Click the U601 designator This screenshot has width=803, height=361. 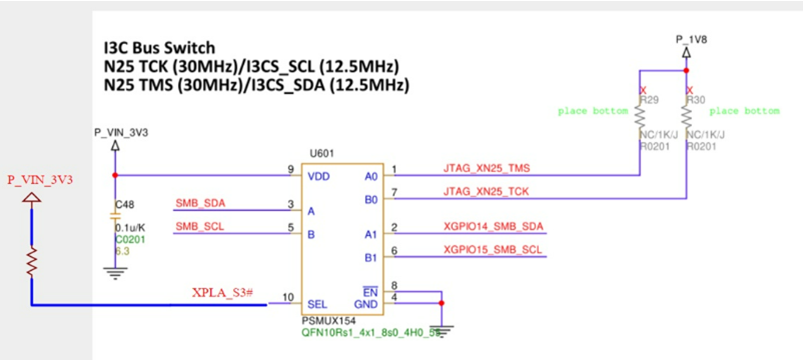pos(321,154)
